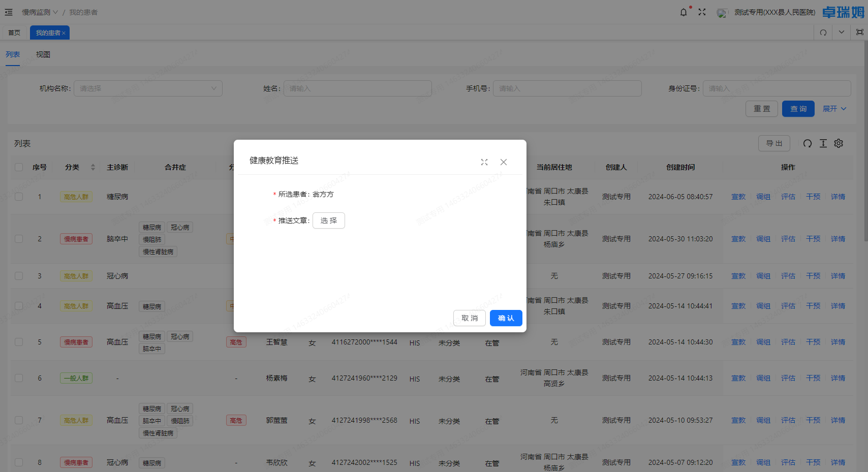868x472 pixels.
Task: Check row 3 checkbox
Action: pos(19,276)
